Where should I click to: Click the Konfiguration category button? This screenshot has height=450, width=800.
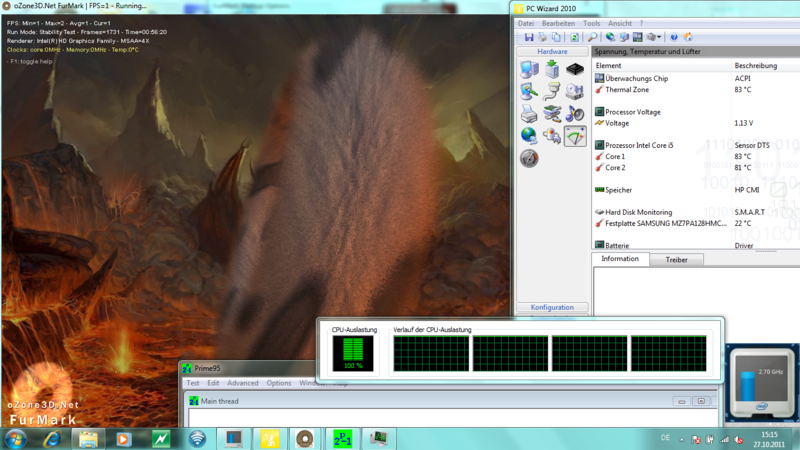coord(552,307)
